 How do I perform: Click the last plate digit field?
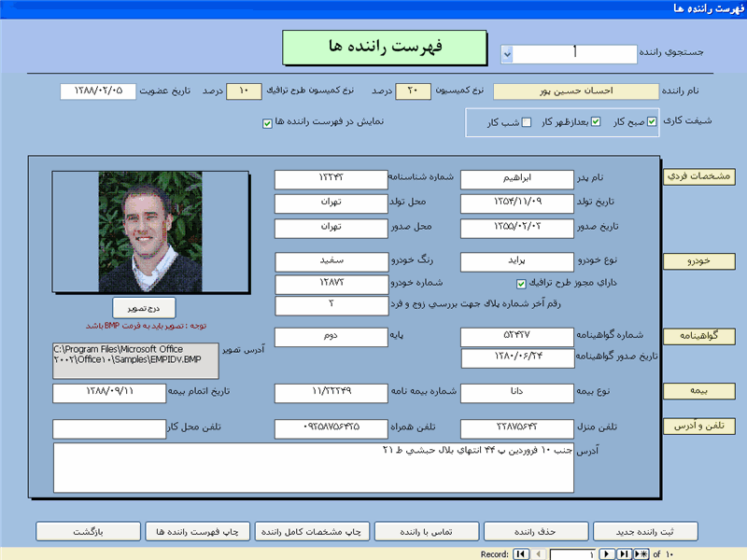tap(331, 305)
